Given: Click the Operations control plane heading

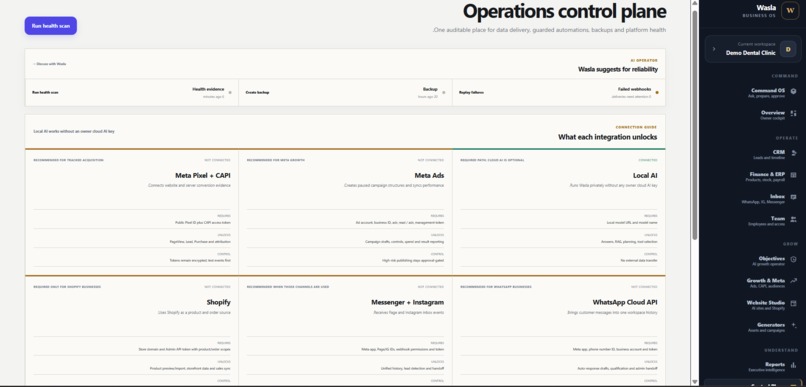Looking at the screenshot, I should pyautogui.click(x=564, y=11).
